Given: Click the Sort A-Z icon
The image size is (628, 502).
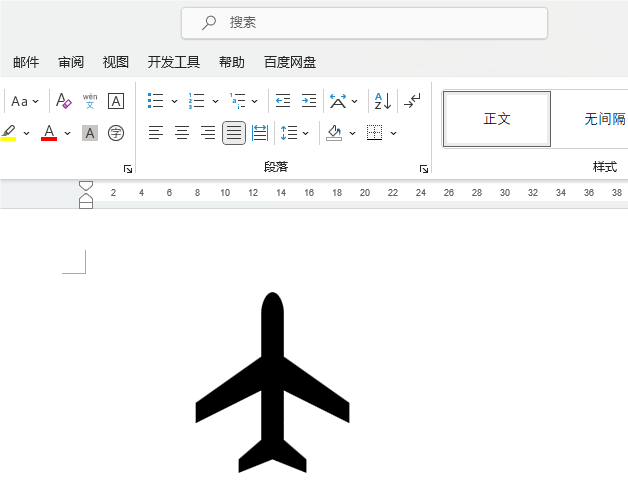Looking at the screenshot, I should (x=382, y=101).
